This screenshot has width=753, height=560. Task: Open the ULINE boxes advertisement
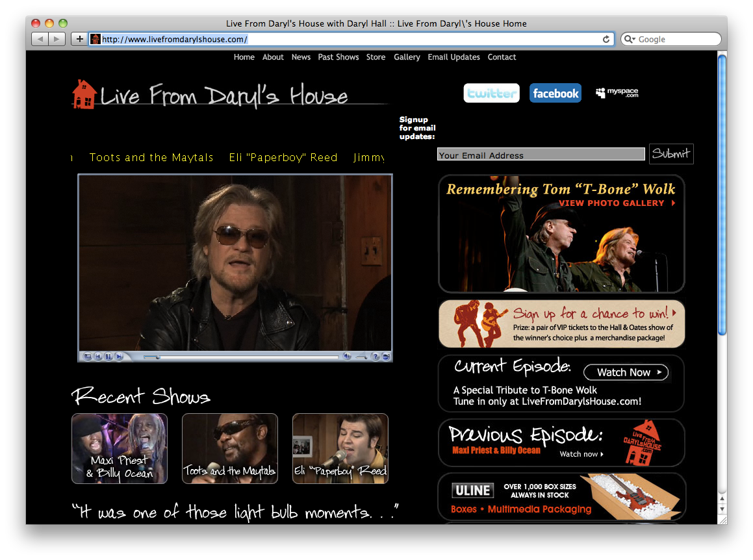click(x=561, y=496)
